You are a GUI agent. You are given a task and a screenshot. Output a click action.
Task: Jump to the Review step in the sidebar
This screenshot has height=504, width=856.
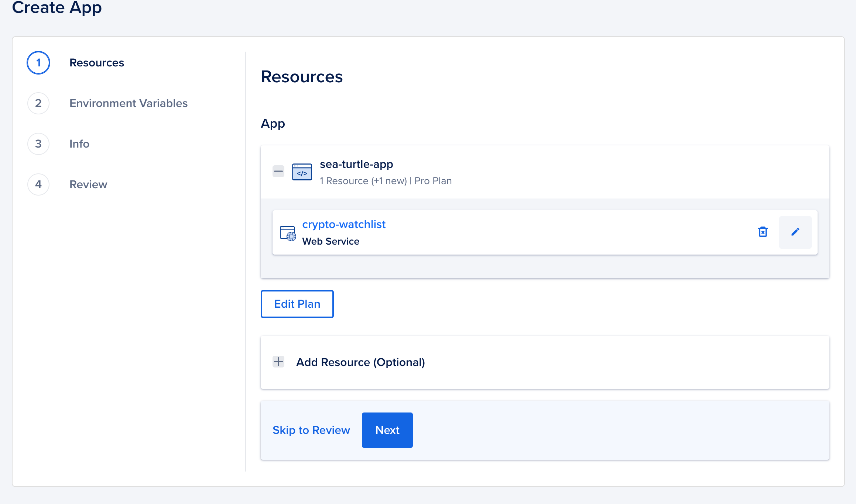(88, 184)
